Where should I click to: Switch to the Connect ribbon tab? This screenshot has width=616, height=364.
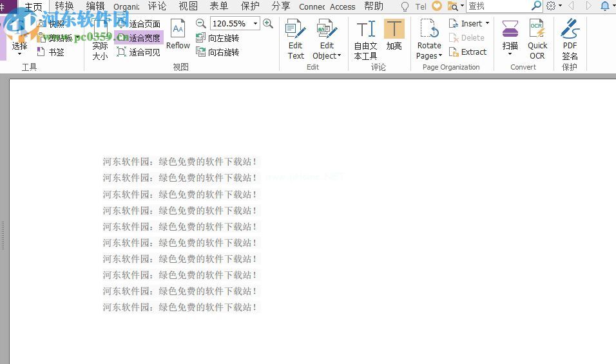(x=312, y=6)
